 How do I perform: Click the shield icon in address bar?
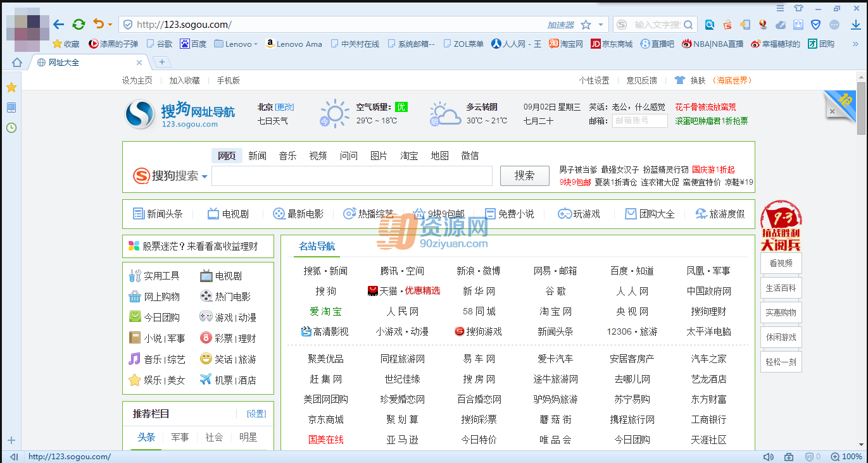(128, 25)
